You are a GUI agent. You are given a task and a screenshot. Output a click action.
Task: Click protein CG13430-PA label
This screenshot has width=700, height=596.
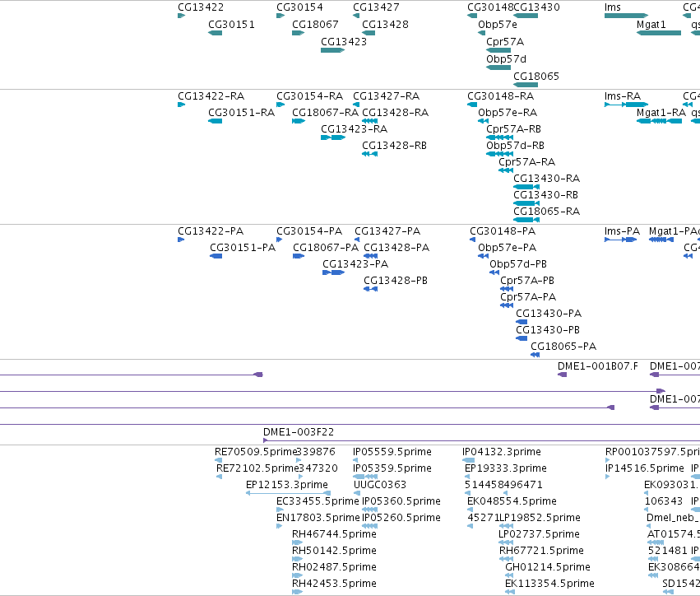(549, 314)
